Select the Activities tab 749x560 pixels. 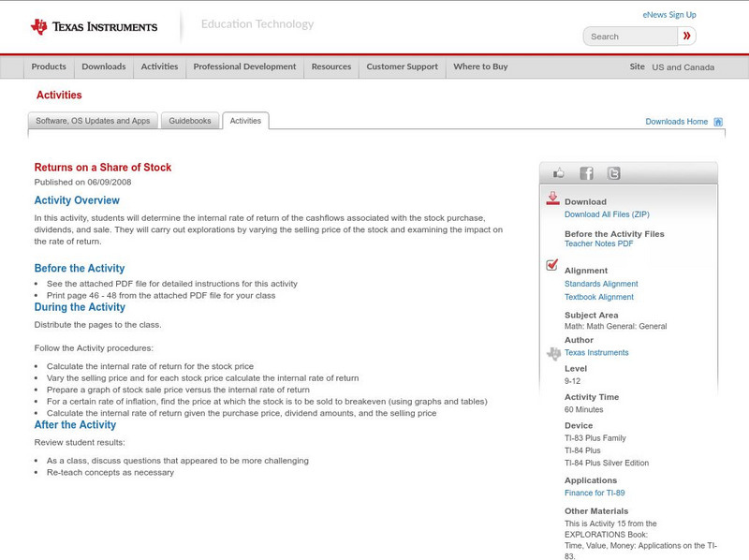[x=245, y=121]
